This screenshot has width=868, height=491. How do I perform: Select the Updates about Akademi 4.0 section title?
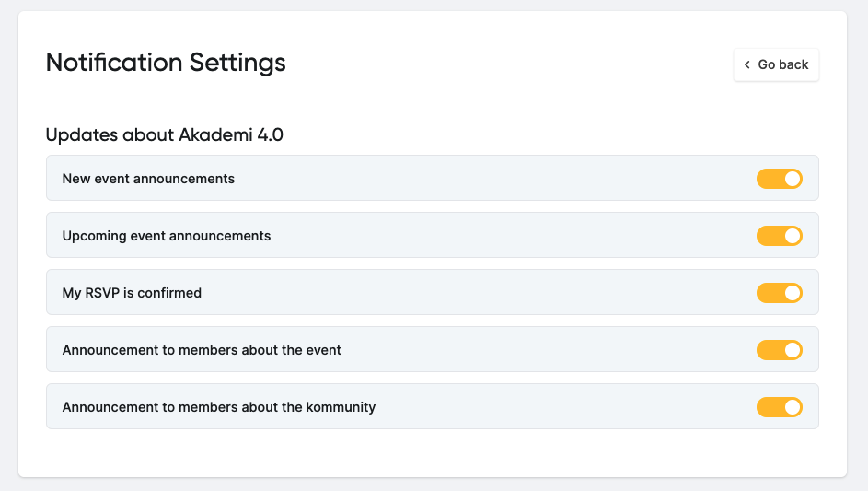165,134
